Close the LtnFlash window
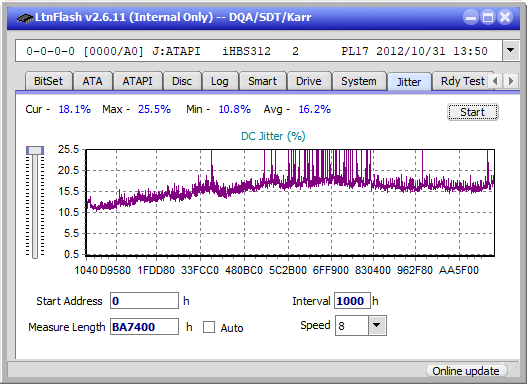Viewport: 527px width, 384px height. [505, 17]
